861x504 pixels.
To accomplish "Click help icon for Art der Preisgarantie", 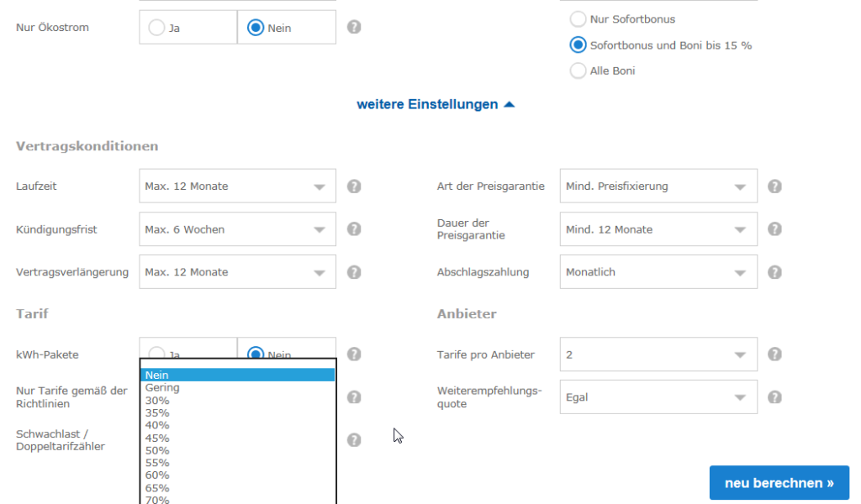I will click(x=774, y=186).
